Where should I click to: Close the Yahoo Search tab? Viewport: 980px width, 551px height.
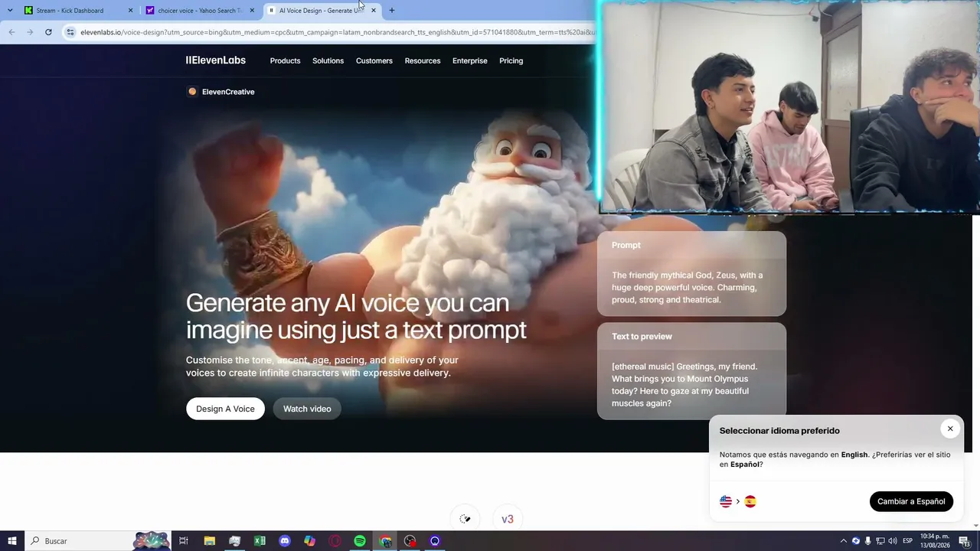pyautogui.click(x=252, y=11)
